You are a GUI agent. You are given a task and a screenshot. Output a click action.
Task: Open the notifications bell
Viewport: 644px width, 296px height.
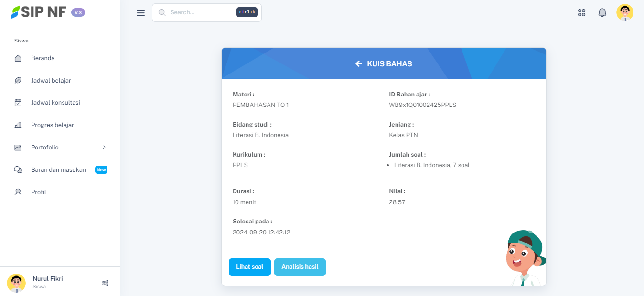tap(602, 13)
